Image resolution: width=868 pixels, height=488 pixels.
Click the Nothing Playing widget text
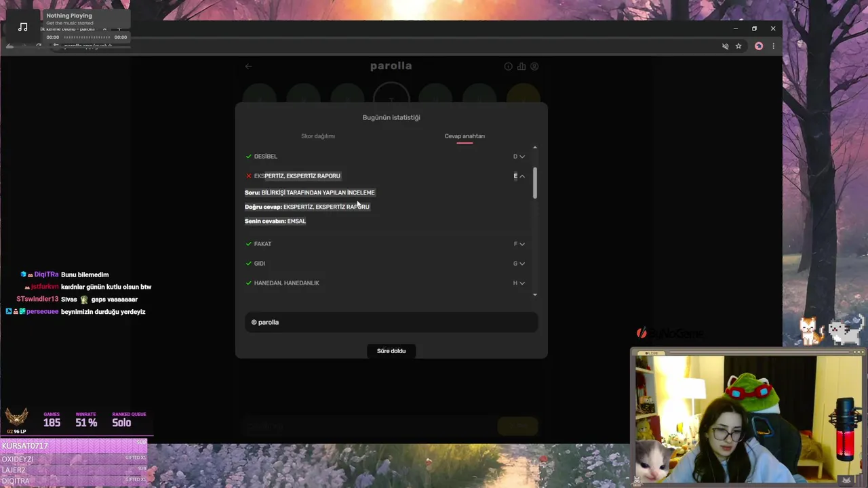69,16
